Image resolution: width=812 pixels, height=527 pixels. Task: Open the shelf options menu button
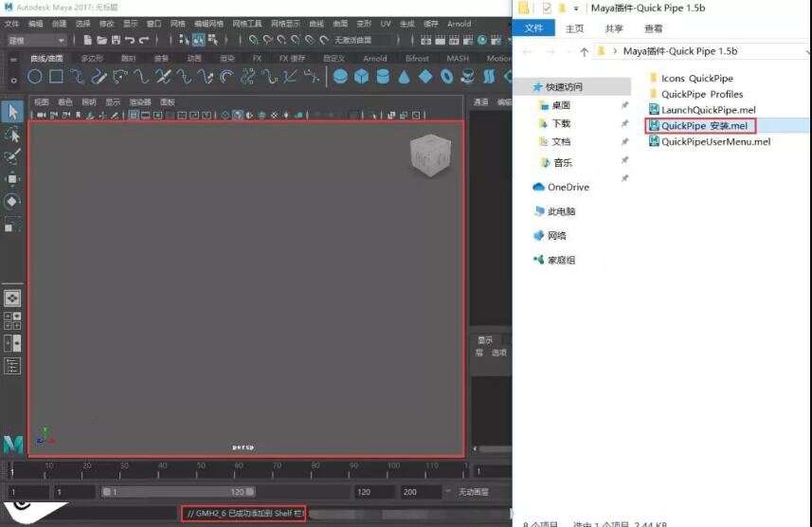13,81
